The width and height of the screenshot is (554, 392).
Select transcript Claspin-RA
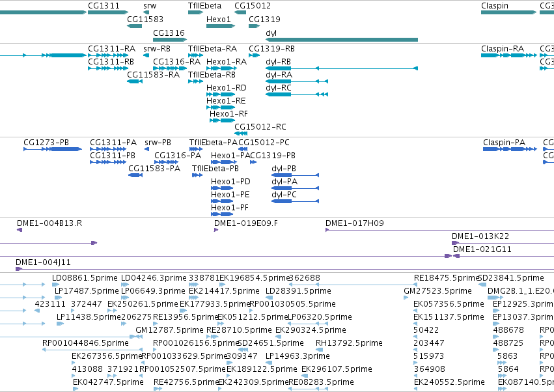point(503,48)
